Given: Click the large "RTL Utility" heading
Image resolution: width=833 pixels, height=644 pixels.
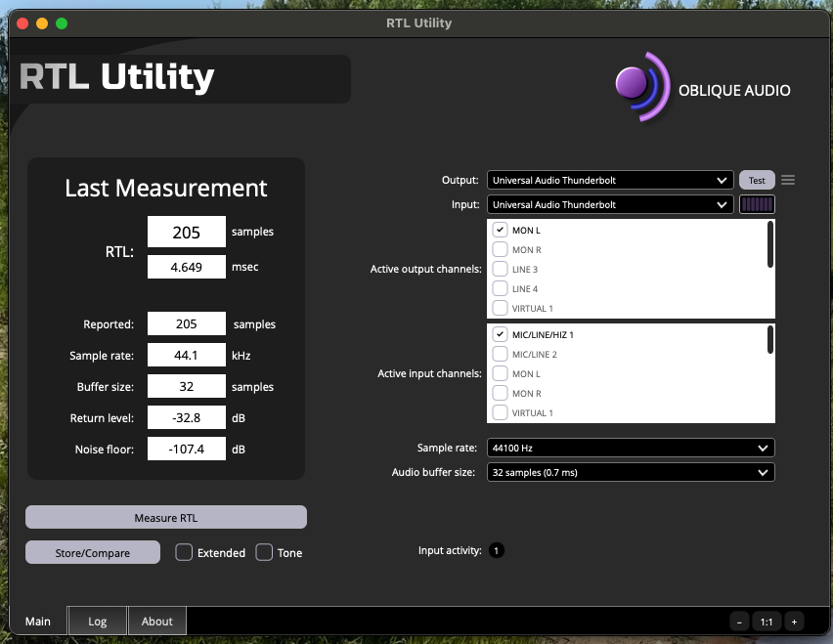Looking at the screenshot, I should tap(116, 77).
